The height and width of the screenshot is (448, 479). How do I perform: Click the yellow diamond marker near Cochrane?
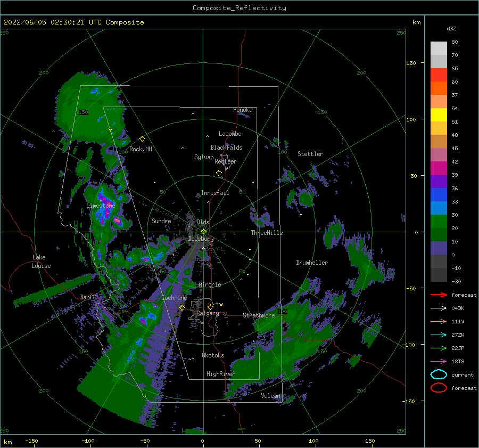pos(182,307)
